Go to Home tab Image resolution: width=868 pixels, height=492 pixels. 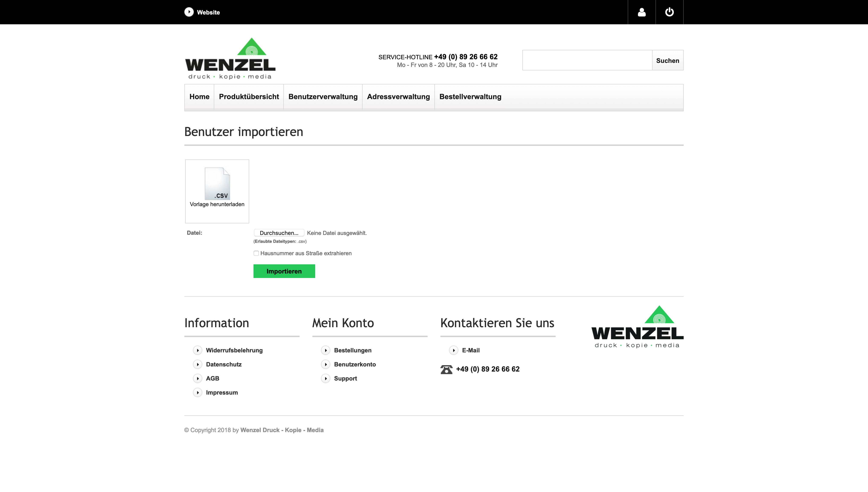point(199,97)
